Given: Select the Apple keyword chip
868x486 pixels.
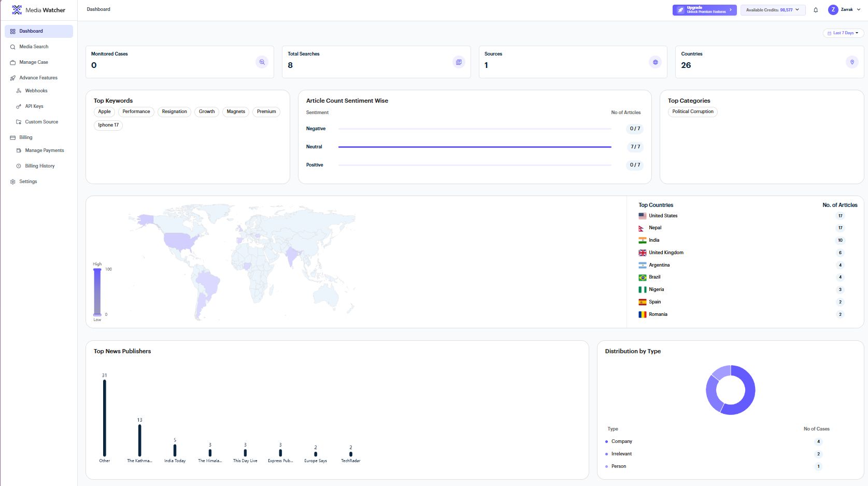Looking at the screenshot, I should (x=104, y=112).
